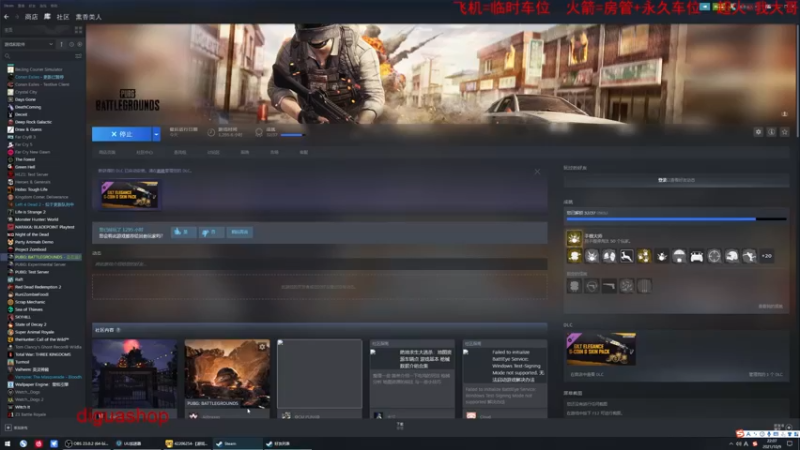Toggle the ready-to-play filter icon
The image size is (800, 450).
pyautogui.click(x=80, y=44)
